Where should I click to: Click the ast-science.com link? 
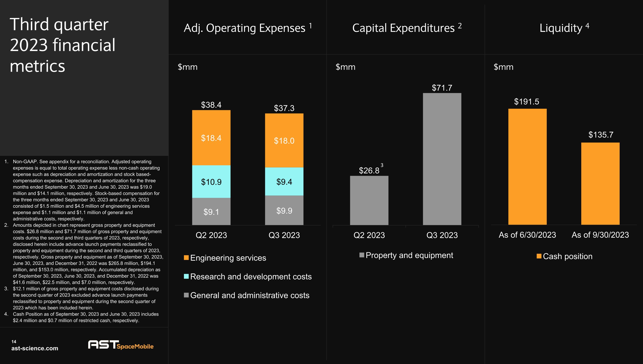pos(35,348)
